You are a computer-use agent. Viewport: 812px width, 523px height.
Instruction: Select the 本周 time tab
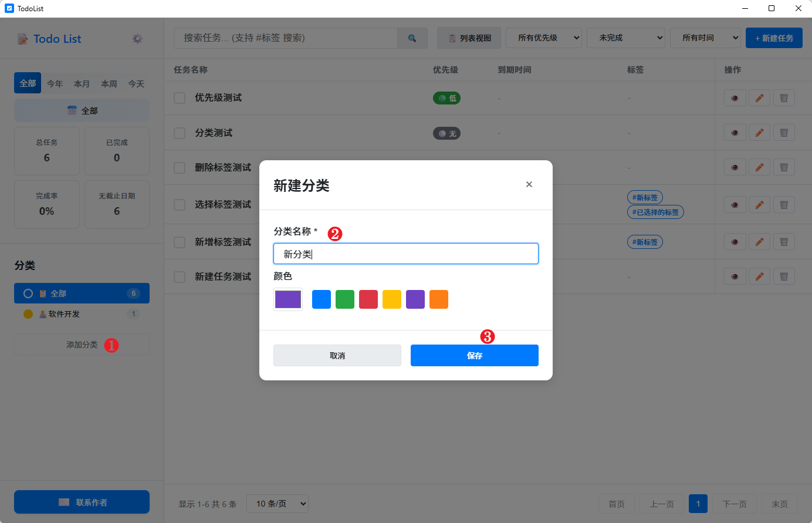[x=109, y=84]
